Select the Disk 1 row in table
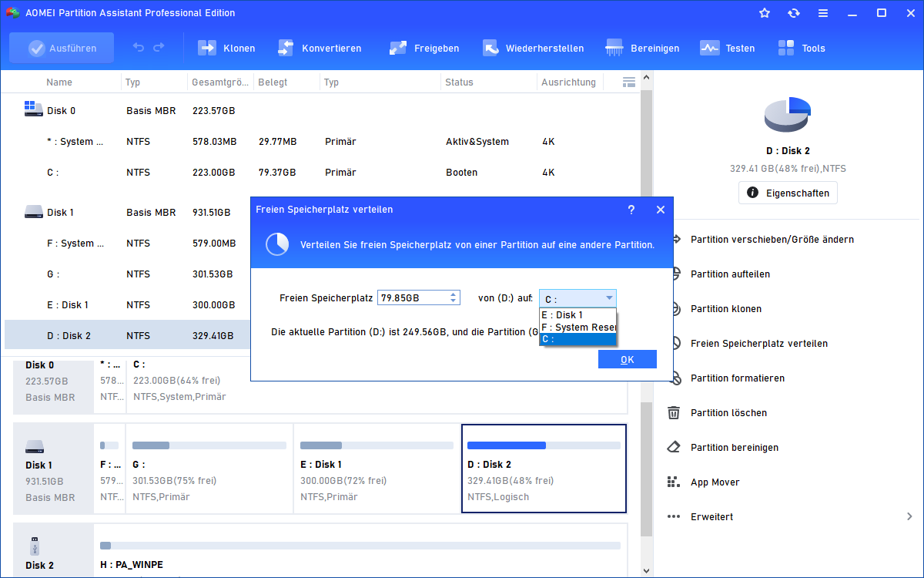Viewport: 924px width, 578px height. (x=128, y=213)
